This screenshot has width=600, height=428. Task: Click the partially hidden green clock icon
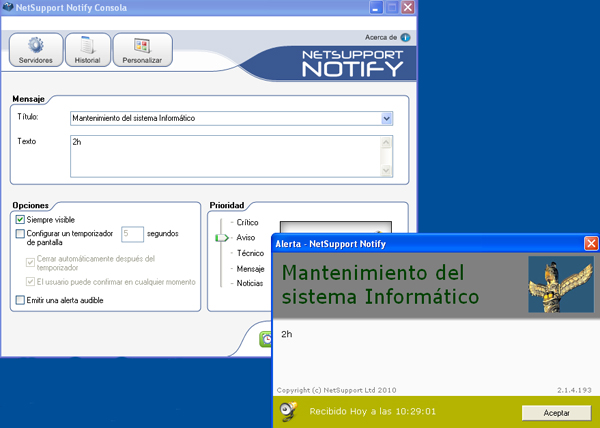coord(266,339)
